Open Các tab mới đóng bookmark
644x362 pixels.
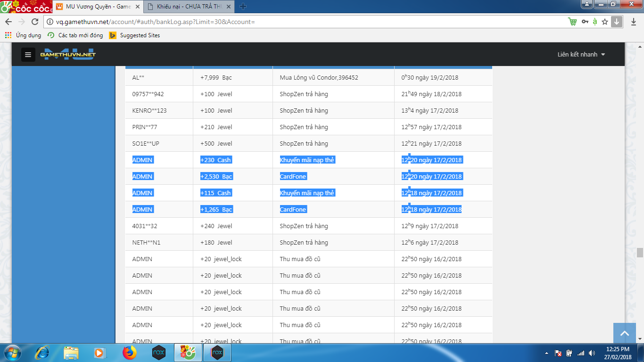[75, 35]
